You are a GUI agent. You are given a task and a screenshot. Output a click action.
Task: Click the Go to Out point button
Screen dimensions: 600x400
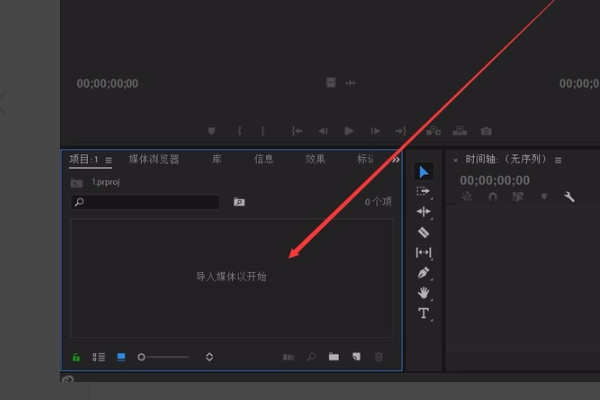click(401, 131)
